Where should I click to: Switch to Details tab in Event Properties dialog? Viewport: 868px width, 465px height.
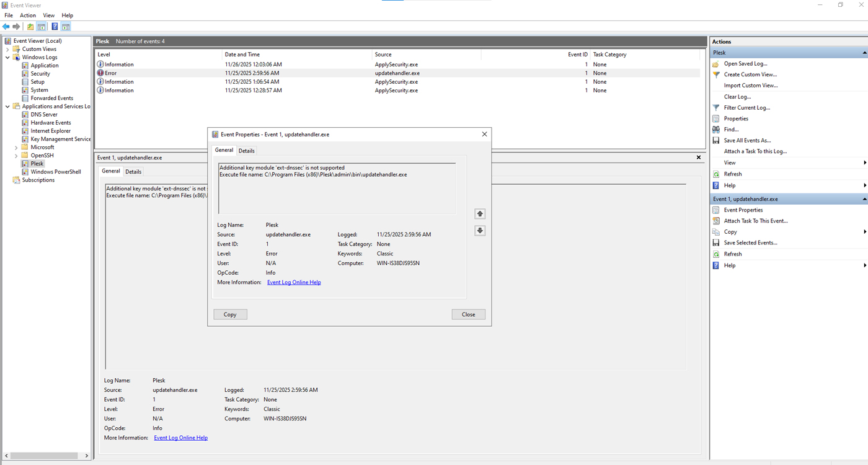pos(246,151)
